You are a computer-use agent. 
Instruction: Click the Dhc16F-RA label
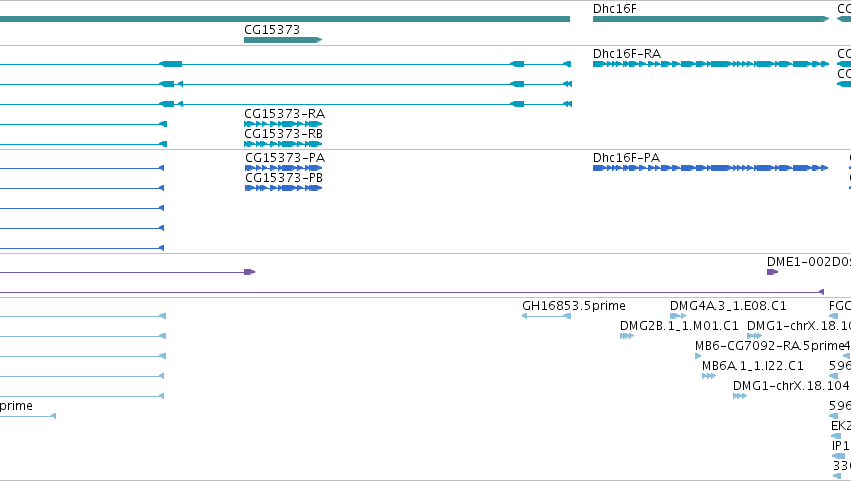click(x=627, y=54)
